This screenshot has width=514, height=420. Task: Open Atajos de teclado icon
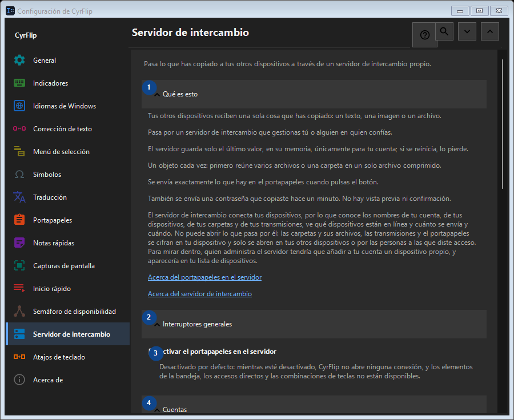pyautogui.click(x=19, y=357)
